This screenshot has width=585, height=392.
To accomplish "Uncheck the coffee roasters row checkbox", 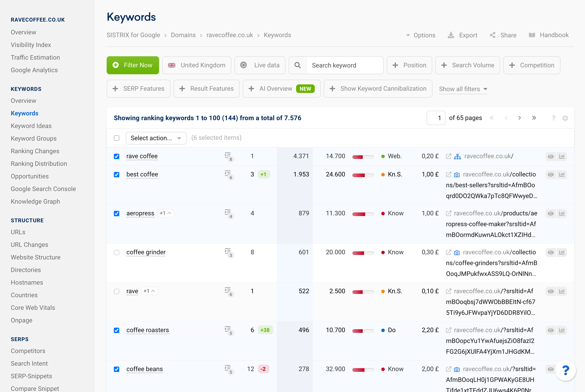I will click(x=117, y=330).
